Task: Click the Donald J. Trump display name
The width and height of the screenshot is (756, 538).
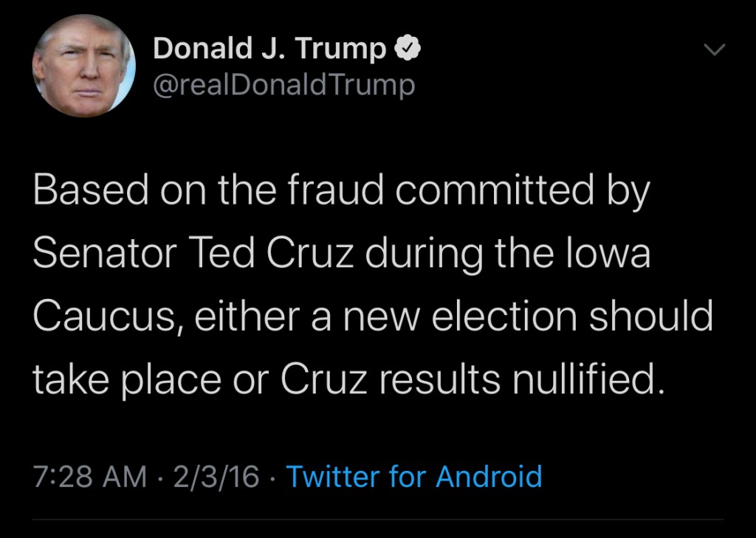Action: (269, 49)
